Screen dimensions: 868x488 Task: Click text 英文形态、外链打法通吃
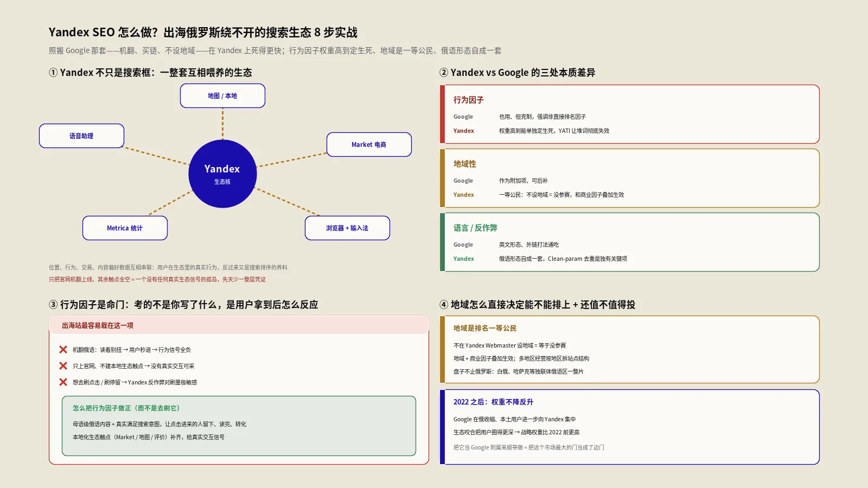click(x=529, y=245)
